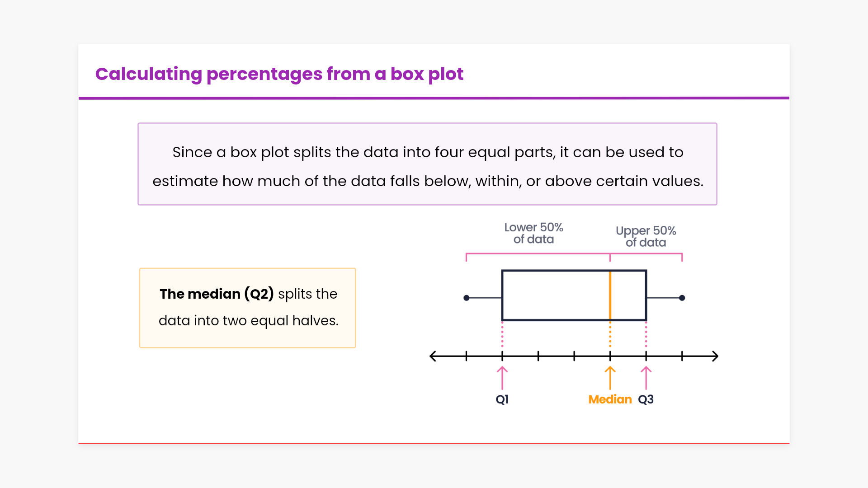The height and width of the screenshot is (488, 868).
Task: Click the minimum value dot on left whisker
Action: (467, 298)
